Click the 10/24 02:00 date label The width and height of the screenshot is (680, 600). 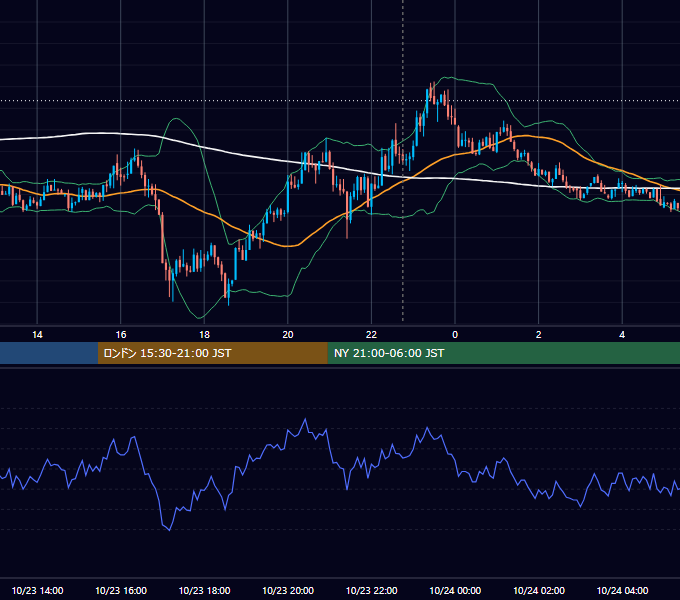(539, 590)
